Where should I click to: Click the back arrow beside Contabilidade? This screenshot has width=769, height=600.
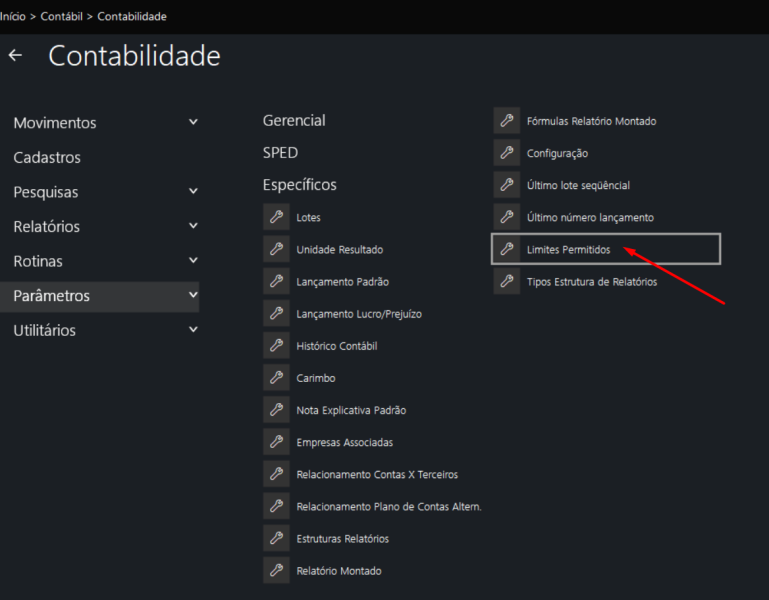pyautogui.click(x=15, y=56)
